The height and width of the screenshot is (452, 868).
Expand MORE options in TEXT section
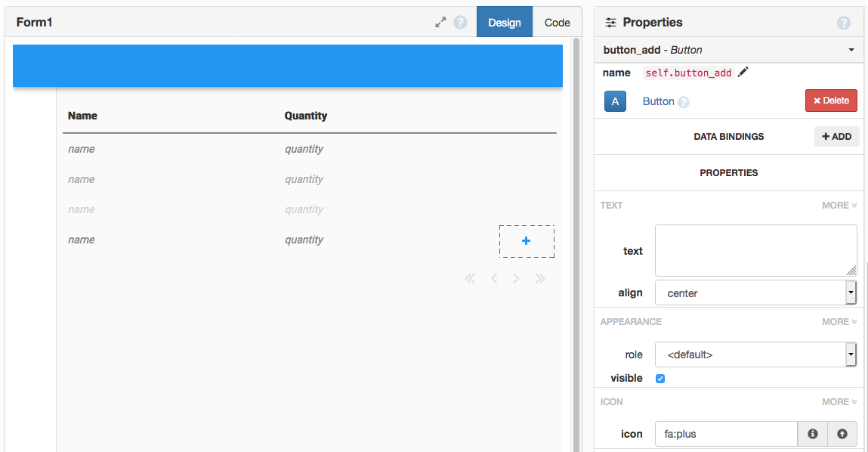839,205
